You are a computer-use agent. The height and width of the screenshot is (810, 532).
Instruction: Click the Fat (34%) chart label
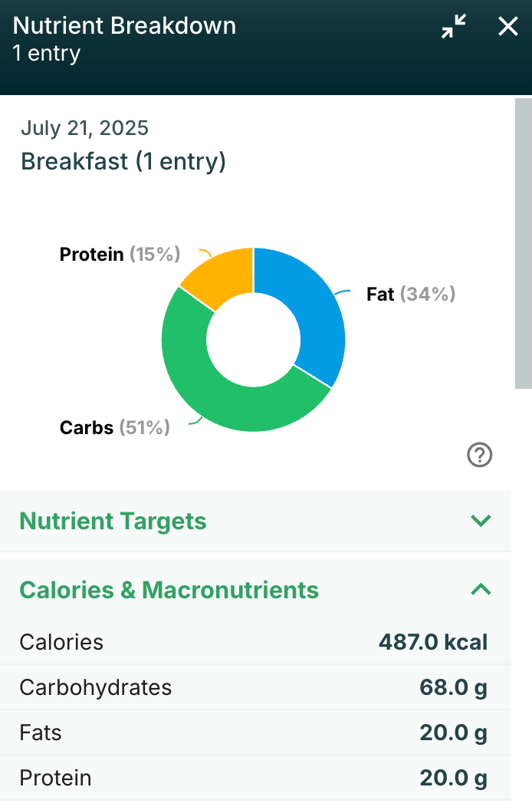[411, 294]
